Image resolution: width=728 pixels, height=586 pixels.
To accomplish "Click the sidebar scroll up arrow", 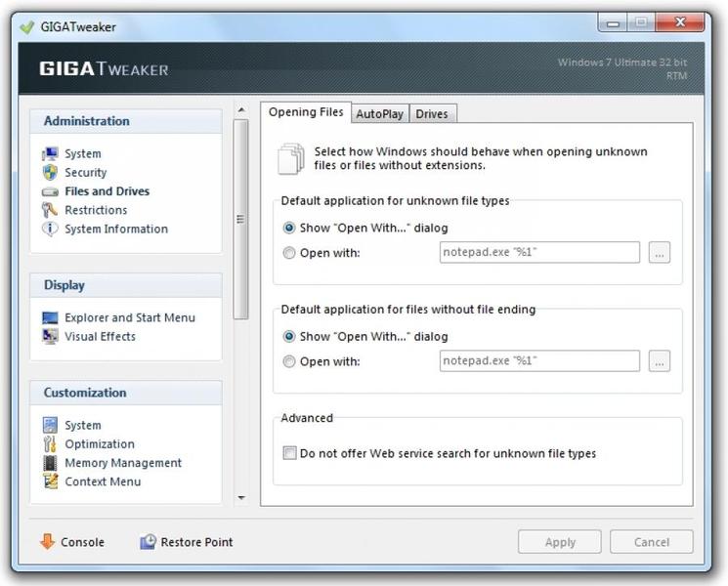I will pos(241,110).
